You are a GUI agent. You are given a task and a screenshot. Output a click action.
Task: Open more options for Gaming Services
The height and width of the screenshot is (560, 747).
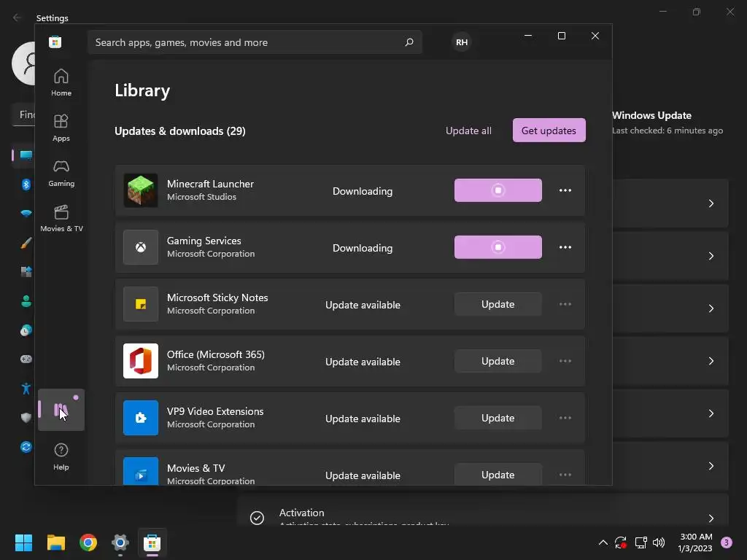tap(565, 247)
